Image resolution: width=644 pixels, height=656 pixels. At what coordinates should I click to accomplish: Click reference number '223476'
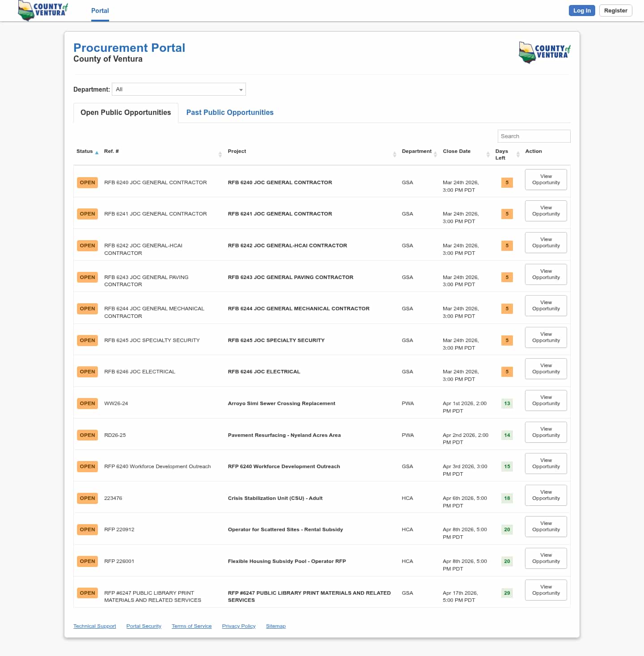pyautogui.click(x=113, y=498)
